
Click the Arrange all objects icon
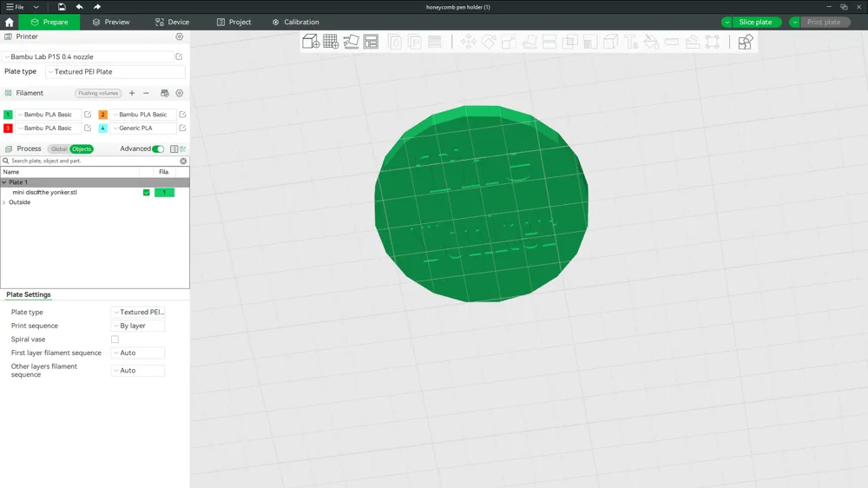371,42
